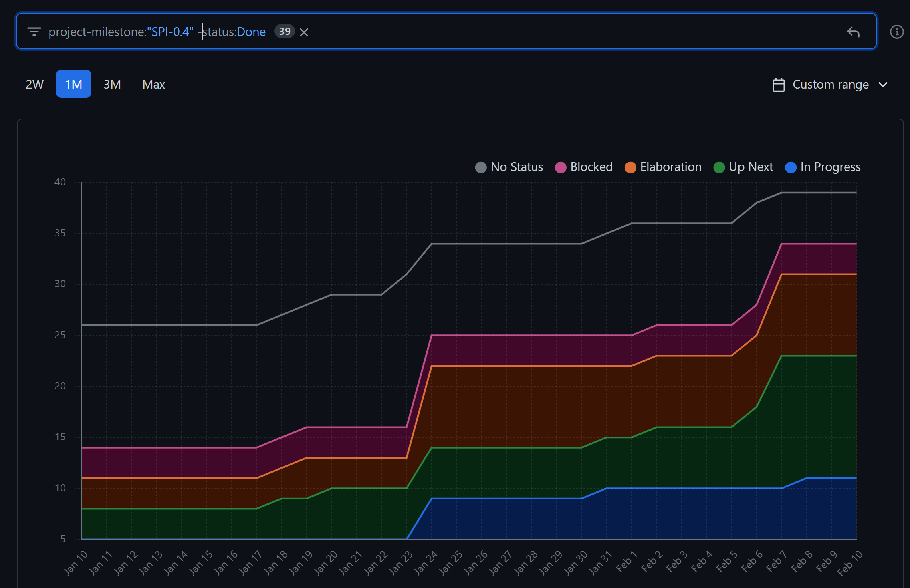Click the filter icon in search bar

tap(34, 32)
